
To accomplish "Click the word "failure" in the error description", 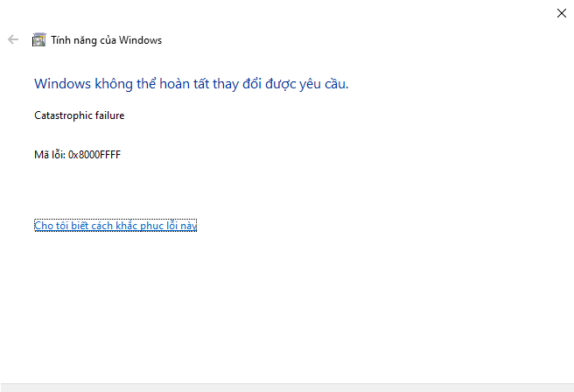I will pyautogui.click(x=110, y=115).
